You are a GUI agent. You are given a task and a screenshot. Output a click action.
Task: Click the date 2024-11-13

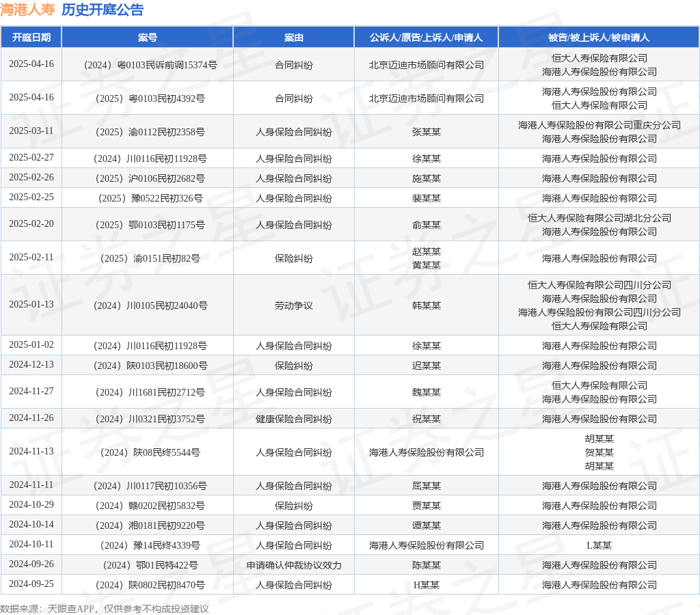(x=31, y=452)
